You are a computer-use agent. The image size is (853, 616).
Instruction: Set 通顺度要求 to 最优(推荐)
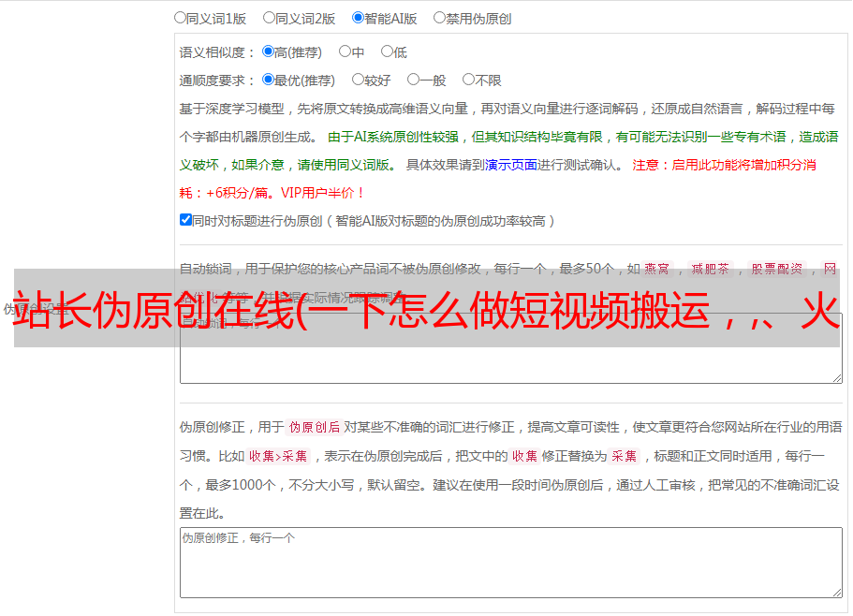point(268,80)
